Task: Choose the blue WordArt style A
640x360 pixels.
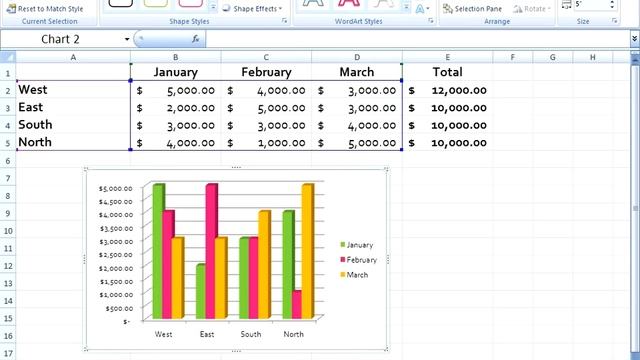Action: 313,3
